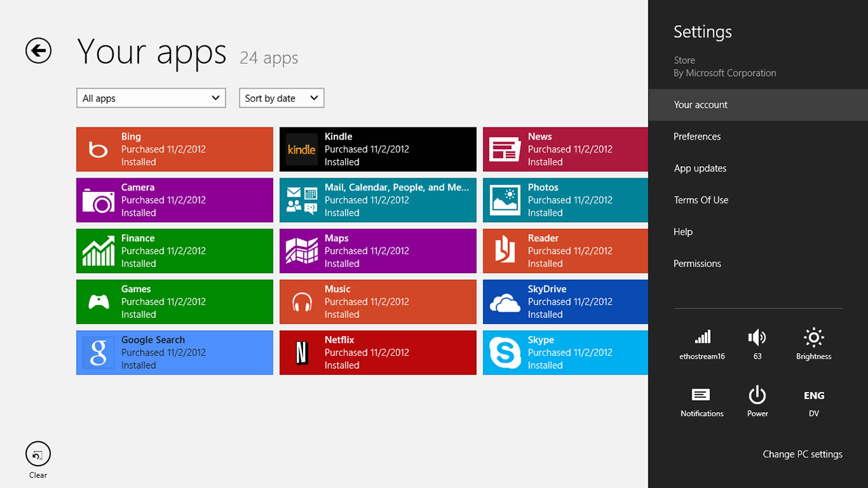Expand the All apps dropdown
The height and width of the screenshot is (488, 868).
[x=151, y=98]
